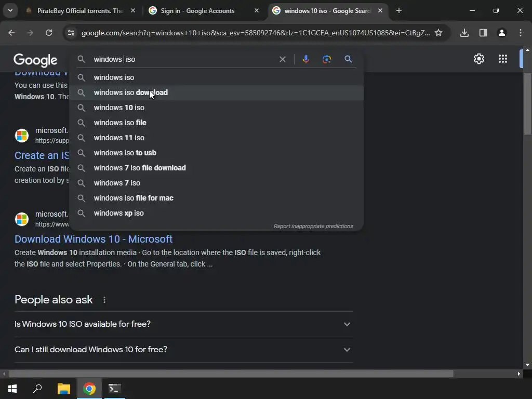
Task: Open 'Download Windows 10 - Microsoft' result
Action: (x=94, y=239)
